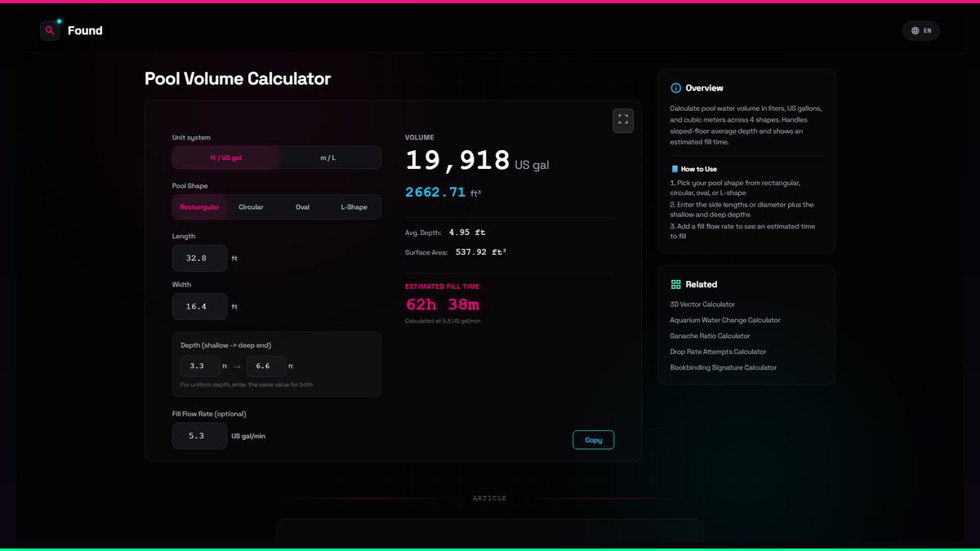980x551 pixels.
Task: Click the Copy button
Action: coord(594,440)
